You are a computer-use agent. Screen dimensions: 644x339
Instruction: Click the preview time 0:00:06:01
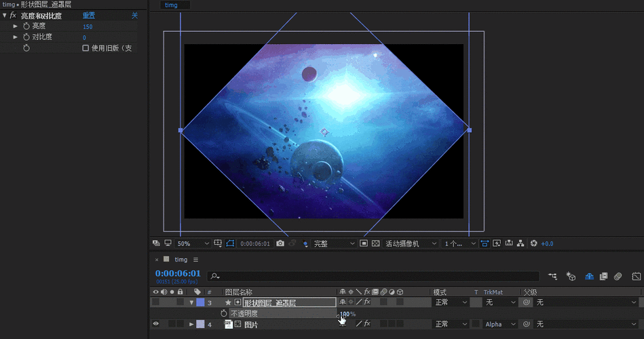pos(255,244)
